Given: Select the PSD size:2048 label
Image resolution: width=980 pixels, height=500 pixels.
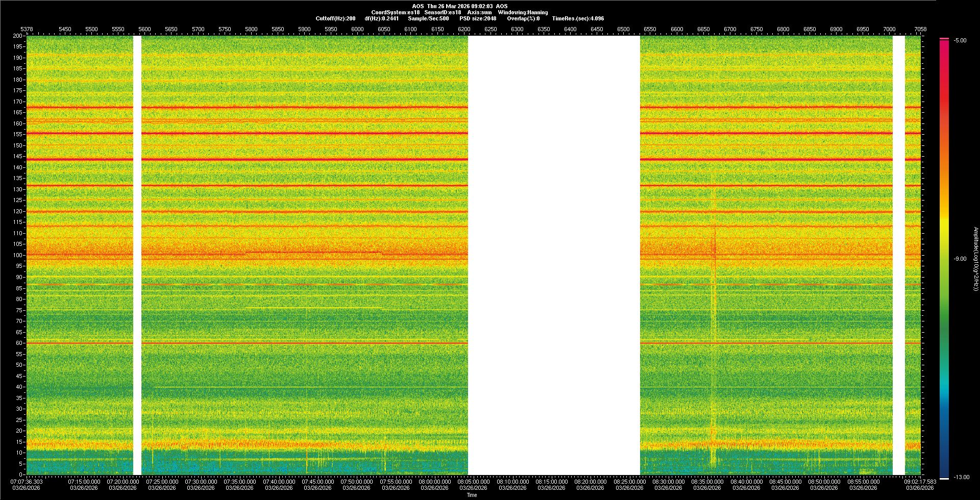Looking at the screenshot, I should point(477,18).
